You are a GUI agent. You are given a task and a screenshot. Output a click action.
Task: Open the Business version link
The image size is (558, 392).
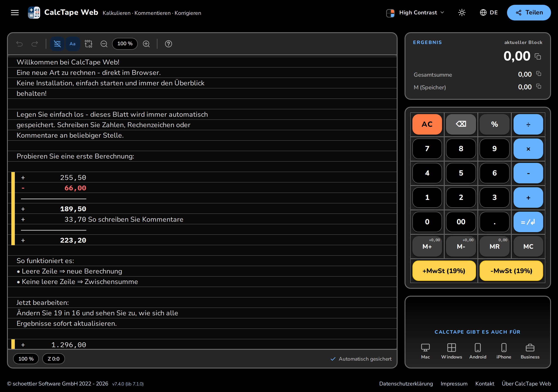pyautogui.click(x=530, y=351)
